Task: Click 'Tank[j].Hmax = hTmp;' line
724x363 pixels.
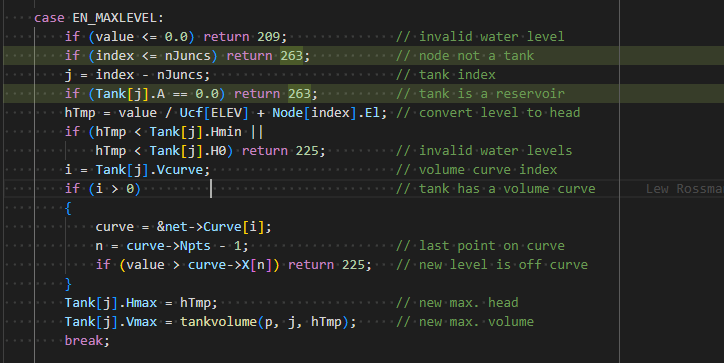Action: tap(141, 302)
